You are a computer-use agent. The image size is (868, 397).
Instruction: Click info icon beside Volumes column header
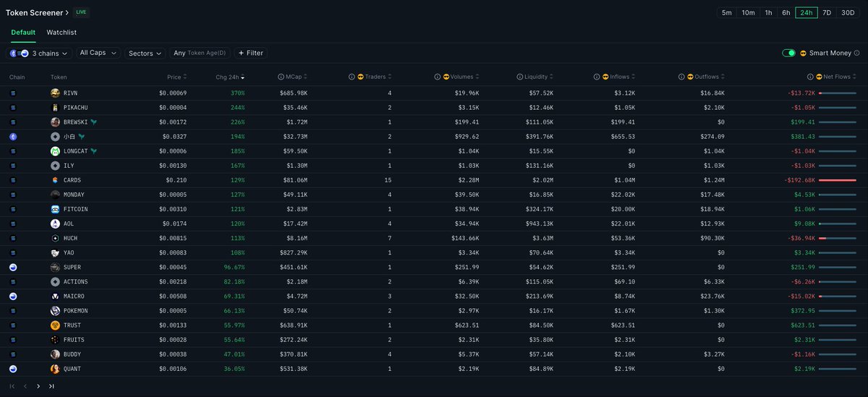pyautogui.click(x=437, y=77)
